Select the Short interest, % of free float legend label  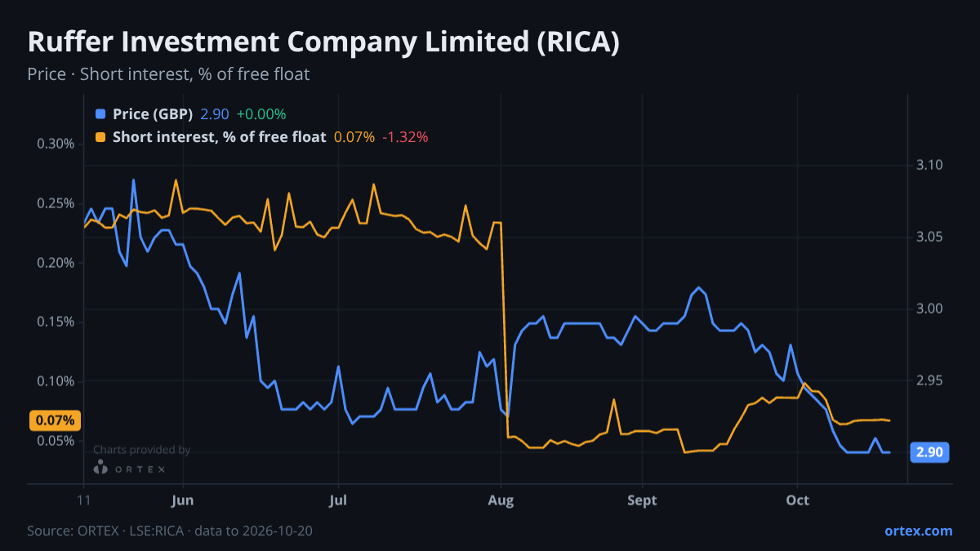pos(220,137)
